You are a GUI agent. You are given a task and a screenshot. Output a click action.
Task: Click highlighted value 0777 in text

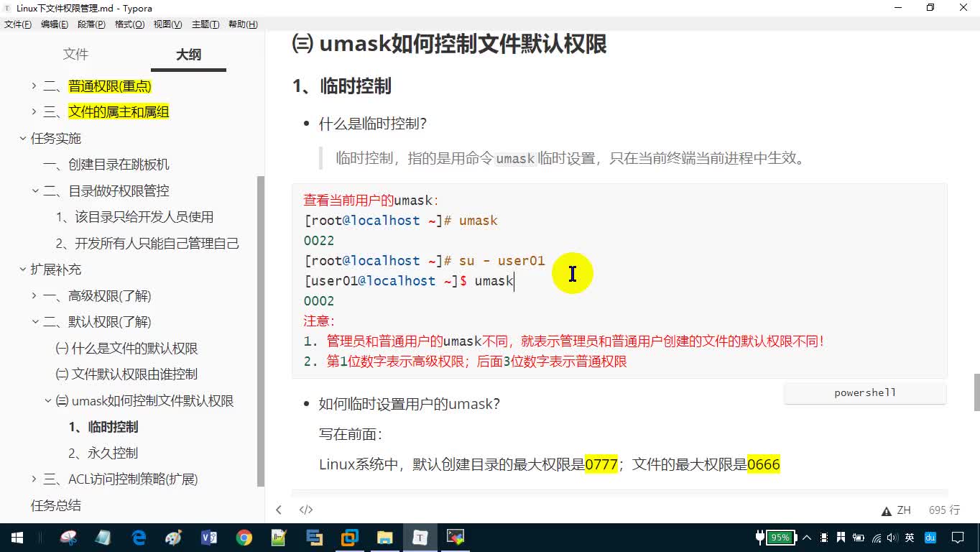tap(601, 464)
